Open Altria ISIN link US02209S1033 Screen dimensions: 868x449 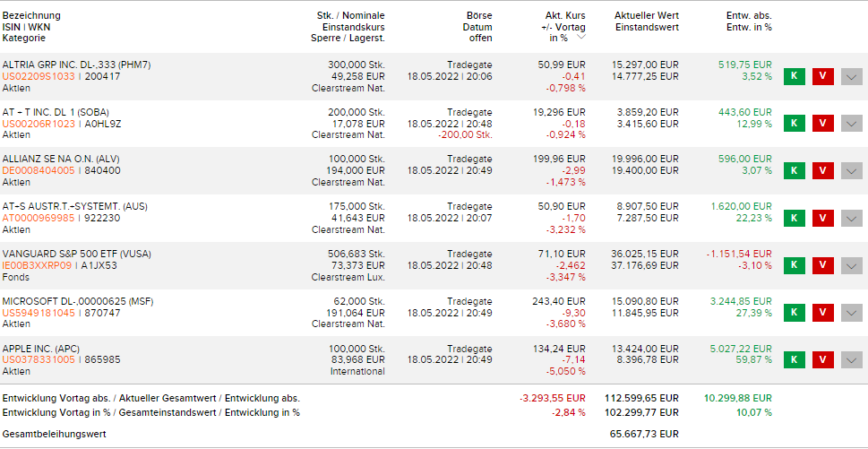[x=39, y=76]
